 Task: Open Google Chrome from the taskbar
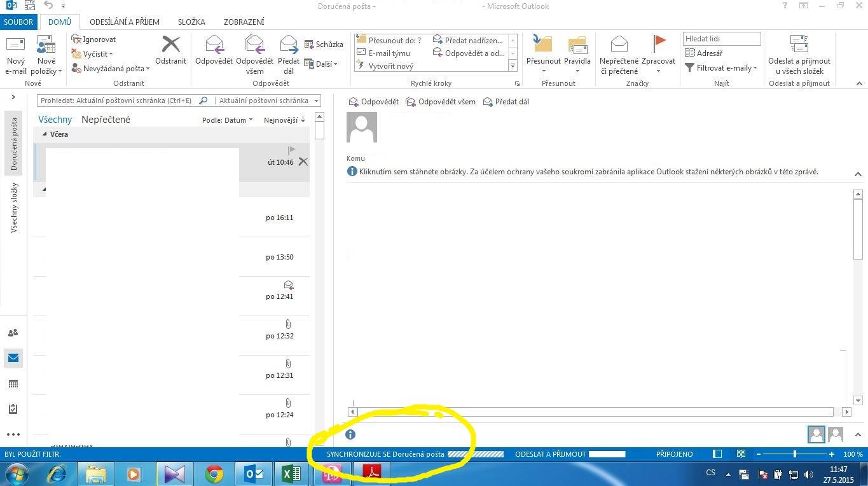pos(214,474)
